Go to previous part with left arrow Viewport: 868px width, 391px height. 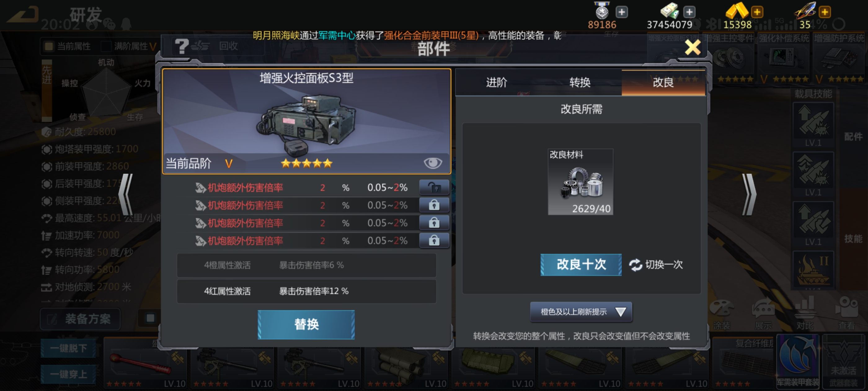click(x=126, y=195)
